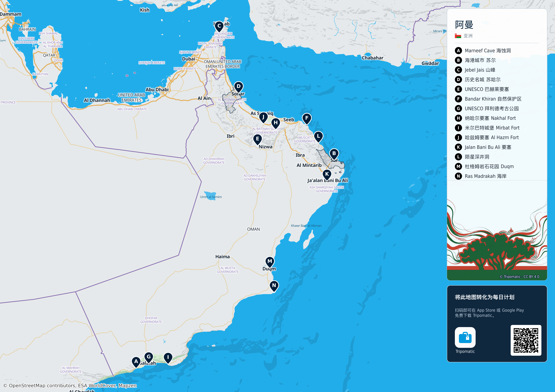
Task: Click the Abu Dhabi city label
Action: tap(157, 89)
